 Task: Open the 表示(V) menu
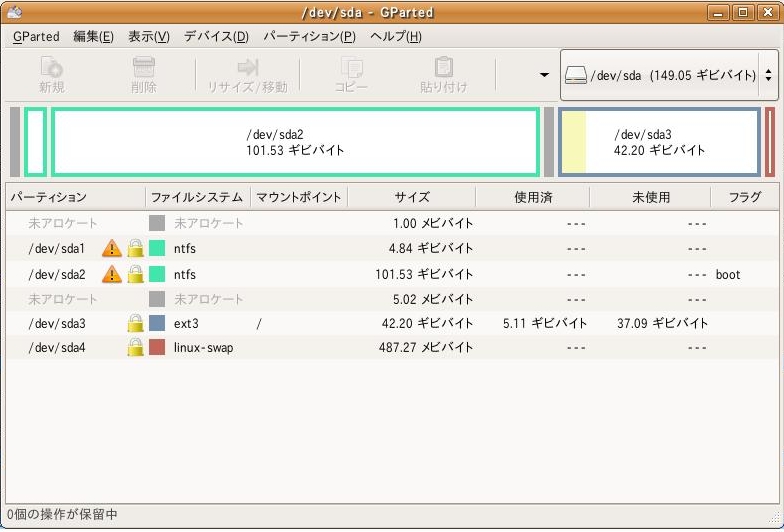click(x=149, y=36)
